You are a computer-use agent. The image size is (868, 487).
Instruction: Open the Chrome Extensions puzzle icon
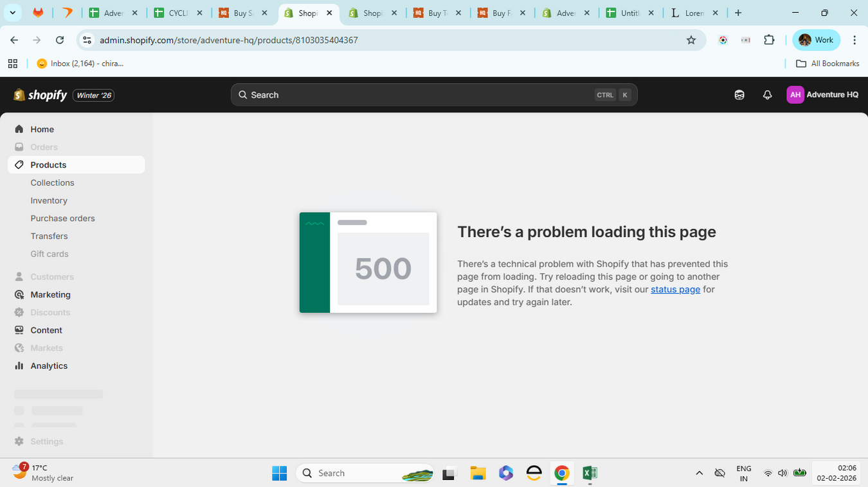point(769,40)
